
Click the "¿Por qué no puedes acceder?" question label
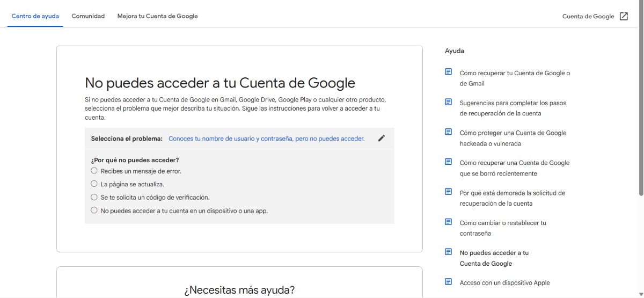(135, 160)
